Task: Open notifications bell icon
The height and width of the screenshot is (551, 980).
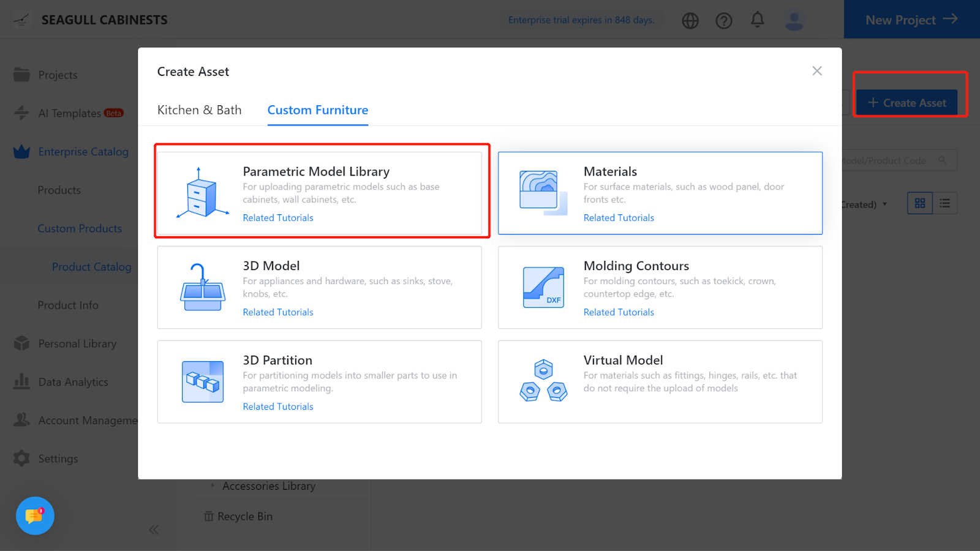Action: click(x=758, y=20)
